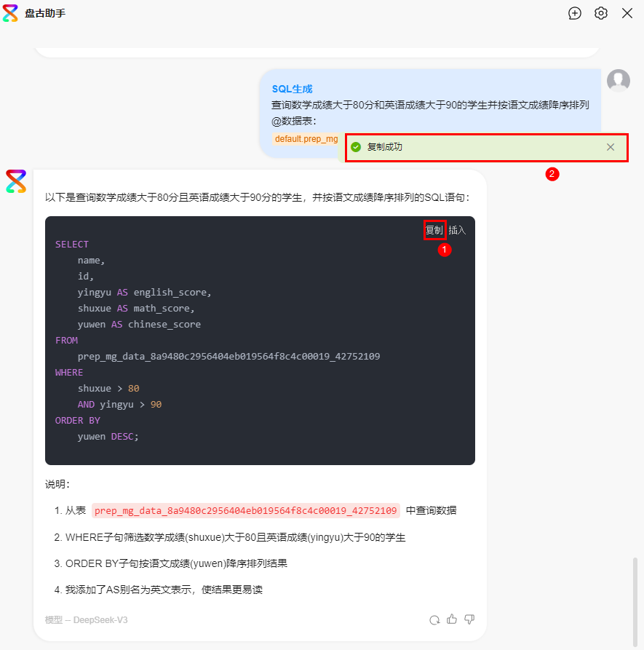
Task: Click the SELECT keyword in code
Action: click(72, 245)
